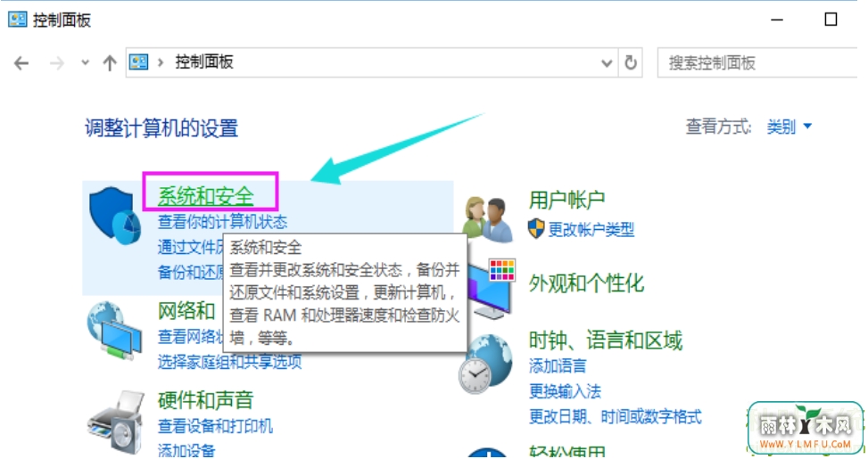Click 控制面板 breadcrumb in address bar

[x=204, y=61]
